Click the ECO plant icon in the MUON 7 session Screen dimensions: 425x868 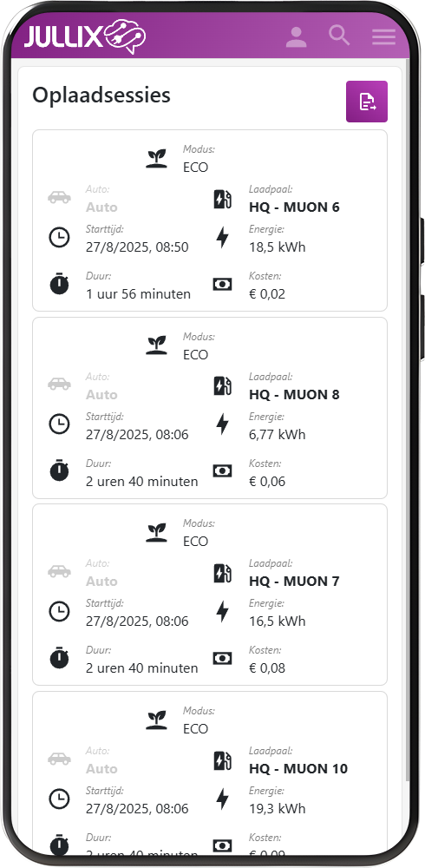point(157,533)
